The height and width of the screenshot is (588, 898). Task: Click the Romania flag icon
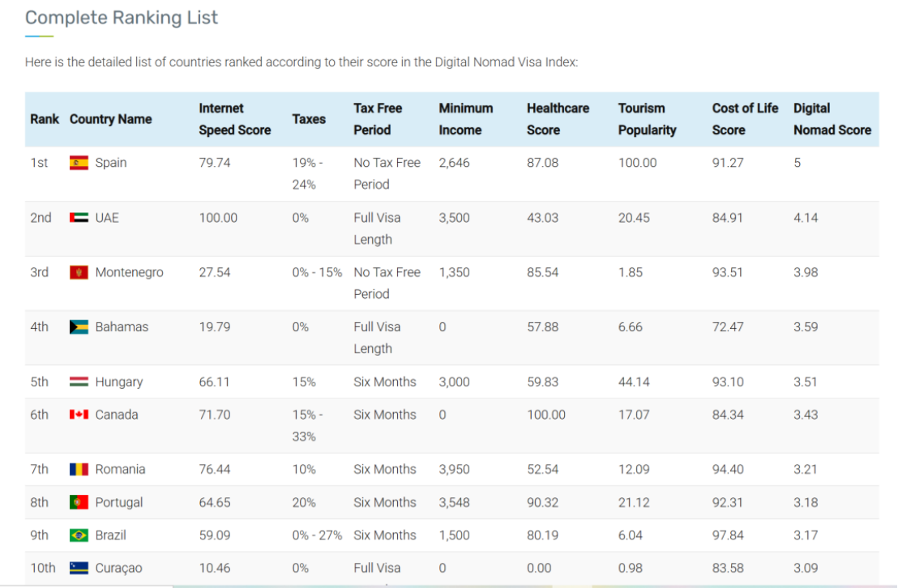tap(79, 470)
